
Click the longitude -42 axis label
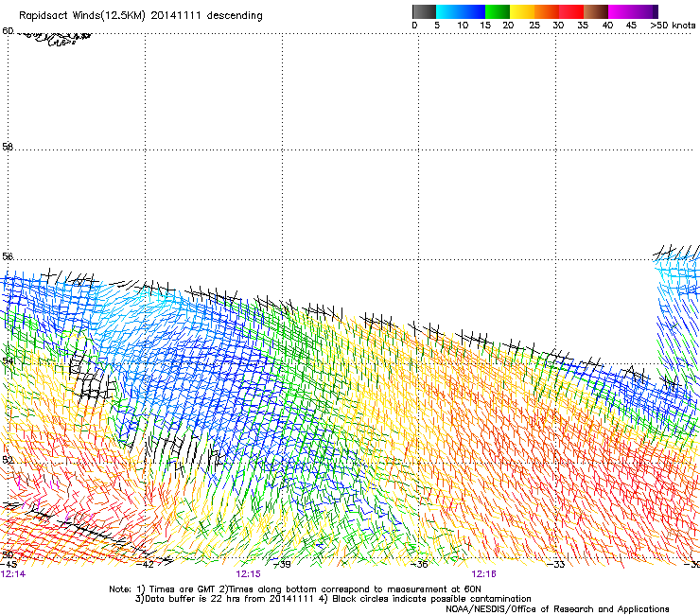(x=145, y=565)
